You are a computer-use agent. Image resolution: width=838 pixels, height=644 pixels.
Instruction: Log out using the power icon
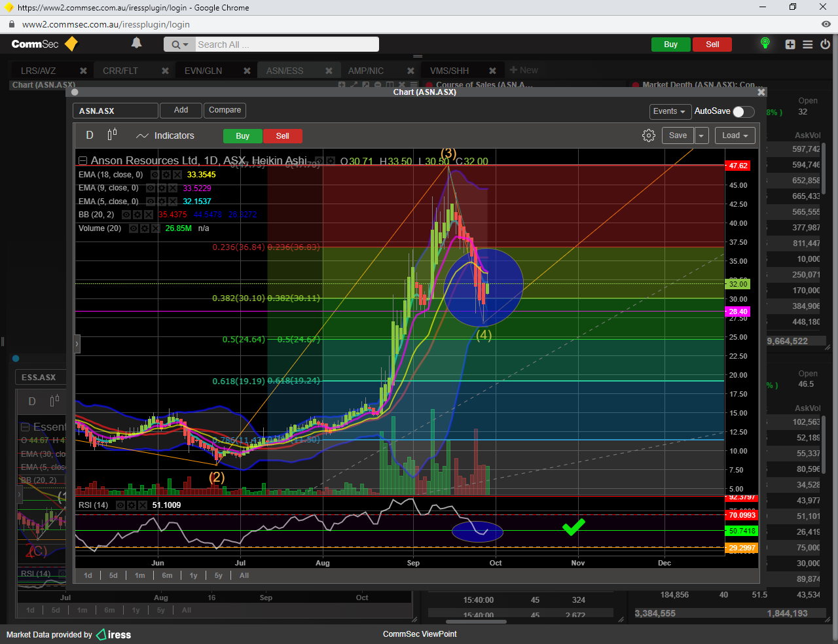click(825, 45)
